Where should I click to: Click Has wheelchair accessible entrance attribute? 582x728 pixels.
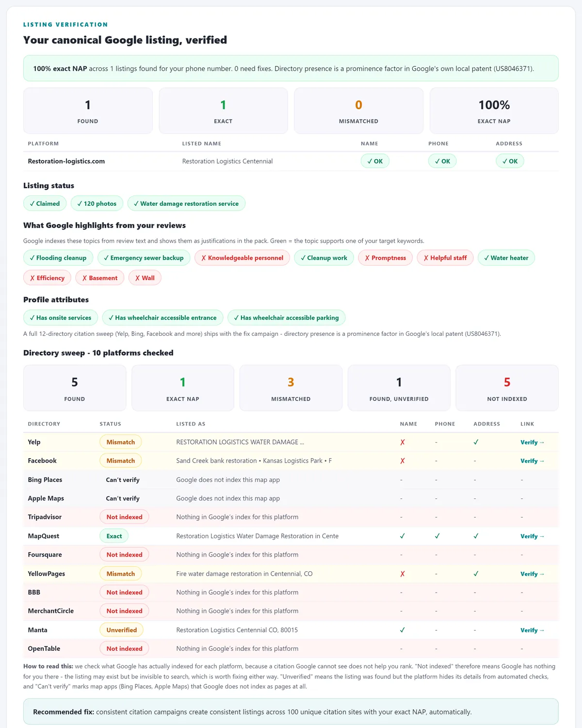[162, 317]
